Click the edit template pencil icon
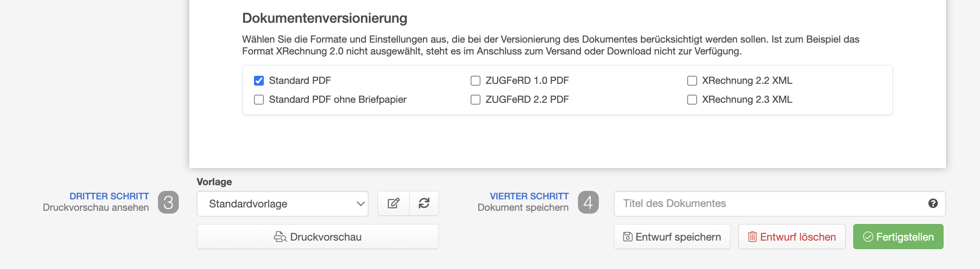This screenshot has width=980, height=269. pyautogui.click(x=394, y=203)
